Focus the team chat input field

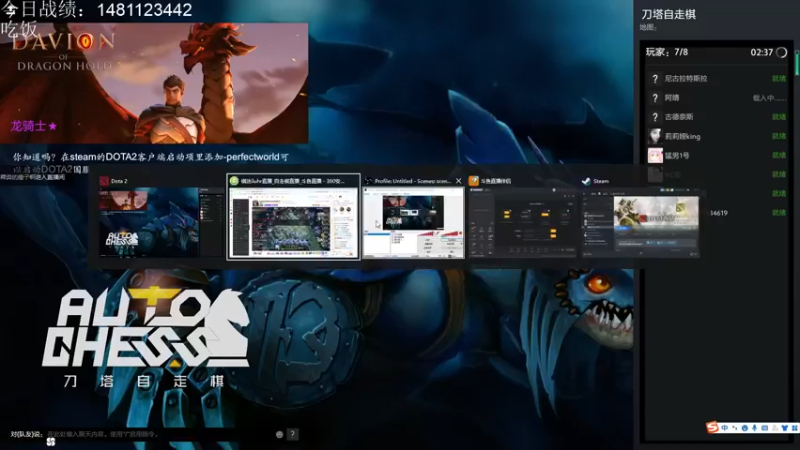coord(158,434)
